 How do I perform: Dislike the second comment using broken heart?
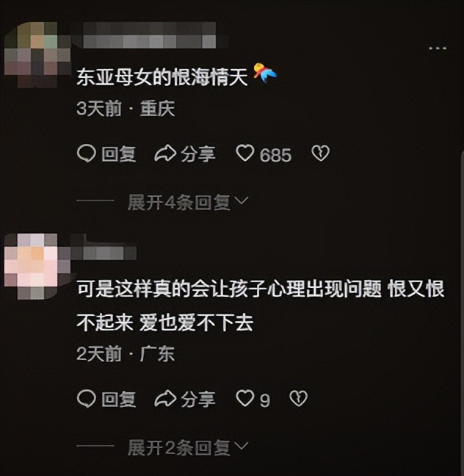point(299,399)
